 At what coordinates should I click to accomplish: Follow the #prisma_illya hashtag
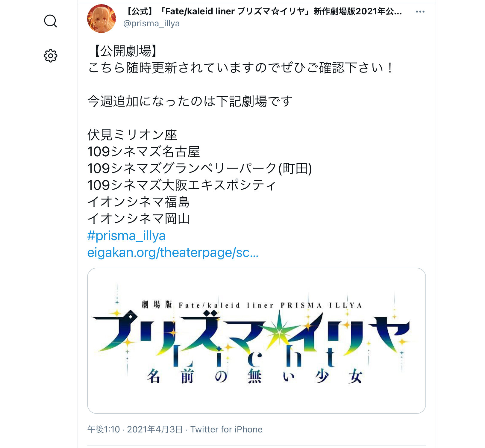tap(126, 236)
